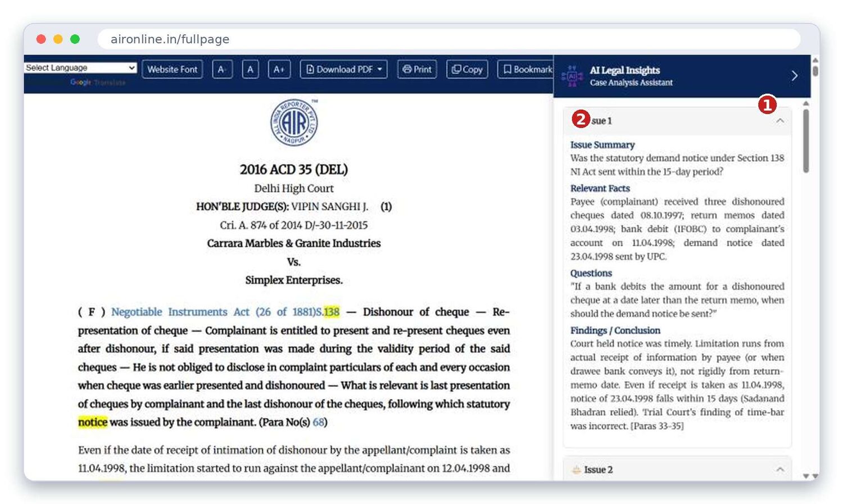Collapse the Issue 1 section chevron
The width and height of the screenshot is (843, 504).
(780, 121)
